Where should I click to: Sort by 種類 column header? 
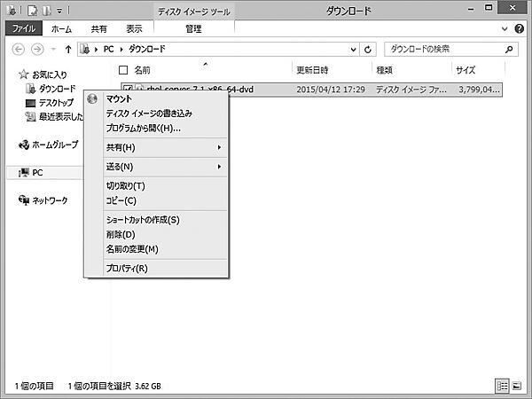click(x=385, y=70)
